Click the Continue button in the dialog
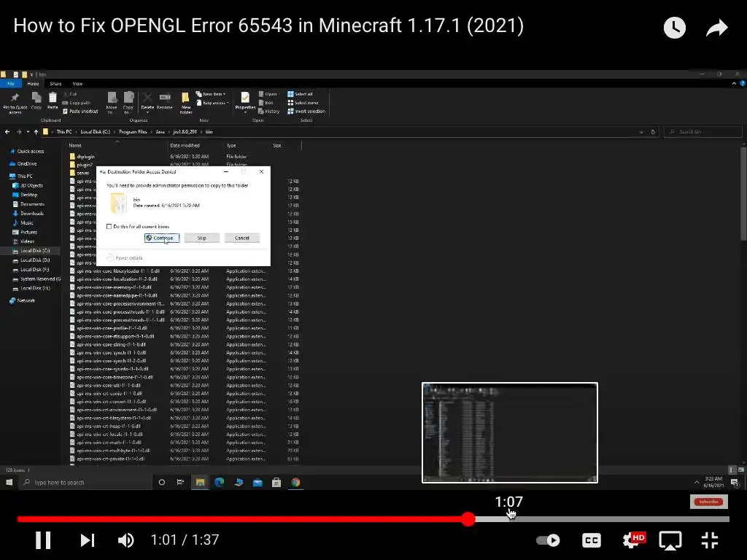This screenshot has height=560, width=747. click(162, 238)
